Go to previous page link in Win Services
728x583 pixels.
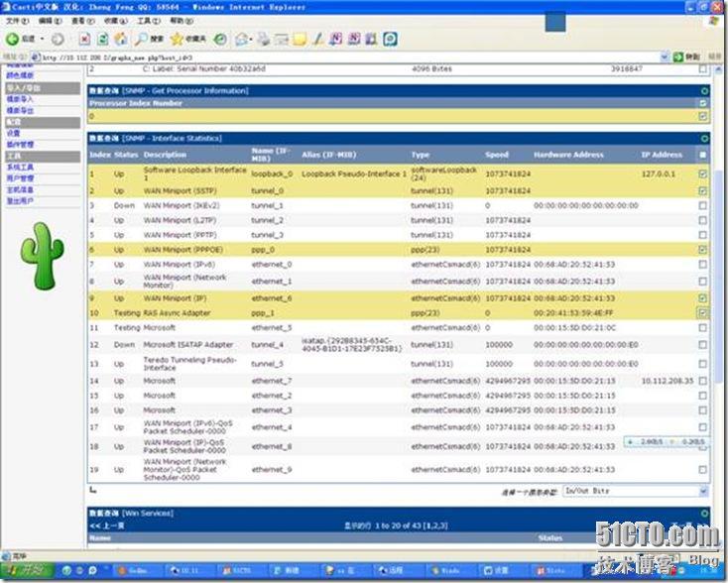(x=107, y=525)
